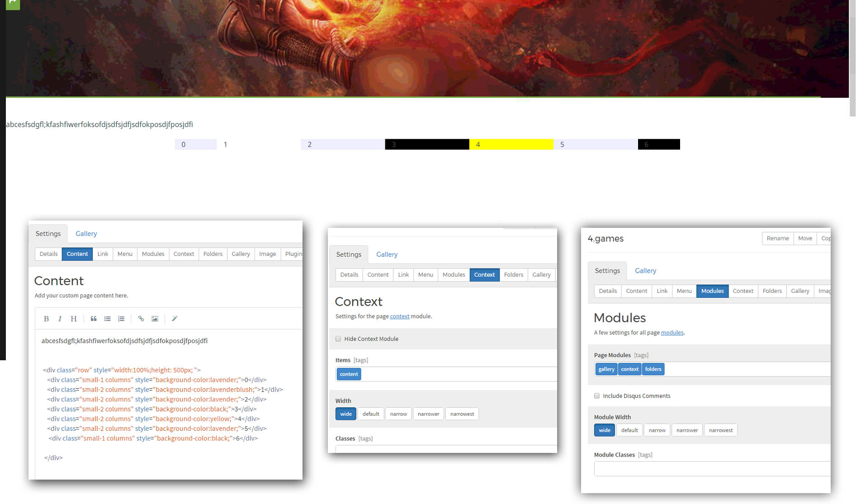
Task: Open Settings tab in the Content panel
Action: (48, 234)
